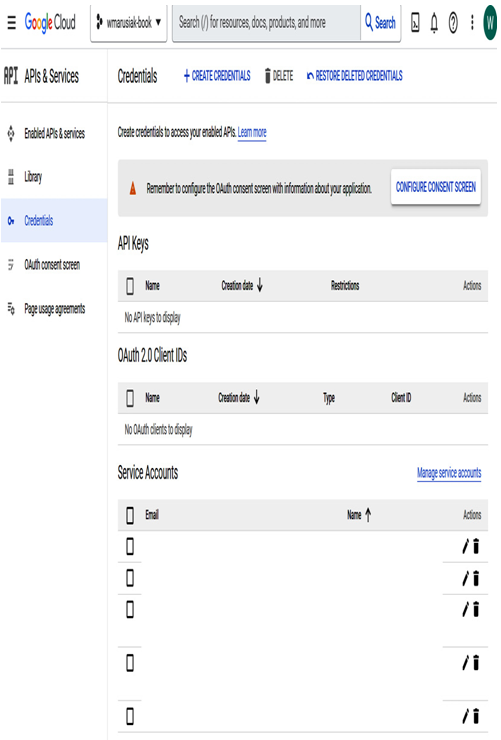Activate Cloud Shell terminal icon
The height and width of the screenshot is (740, 501).
pyautogui.click(x=415, y=22)
